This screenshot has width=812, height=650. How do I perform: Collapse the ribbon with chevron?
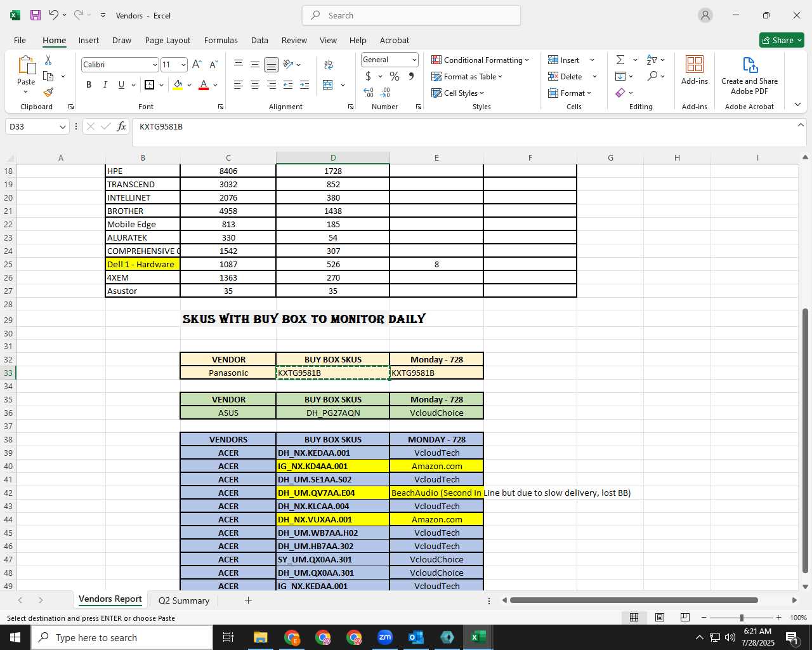pyautogui.click(x=798, y=104)
